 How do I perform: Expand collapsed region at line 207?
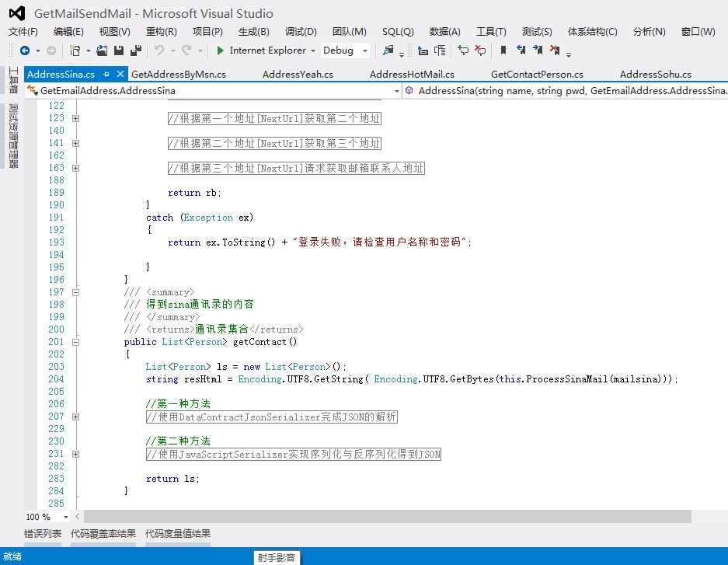click(75, 417)
